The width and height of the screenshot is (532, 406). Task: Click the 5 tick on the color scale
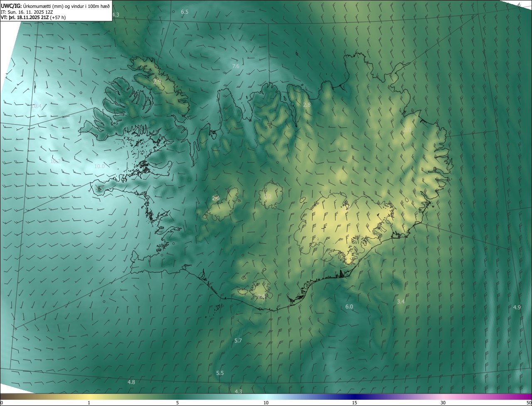pos(177,403)
